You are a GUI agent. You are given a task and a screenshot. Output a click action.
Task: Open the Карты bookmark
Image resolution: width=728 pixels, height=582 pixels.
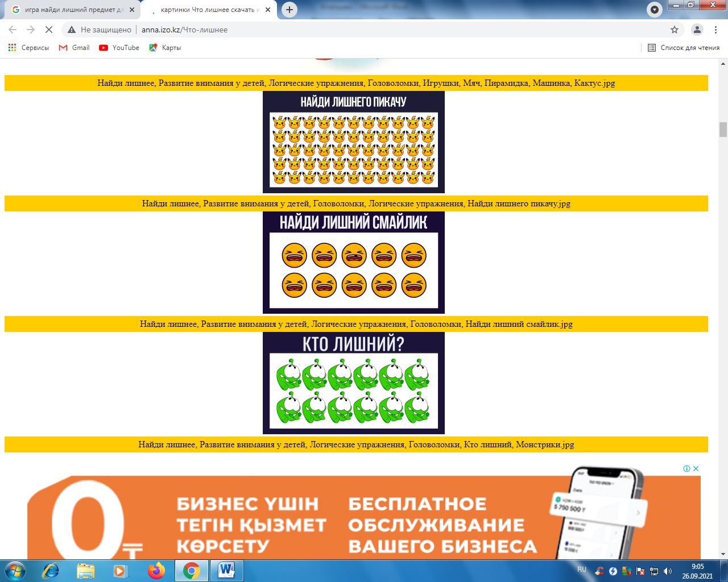coord(165,48)
